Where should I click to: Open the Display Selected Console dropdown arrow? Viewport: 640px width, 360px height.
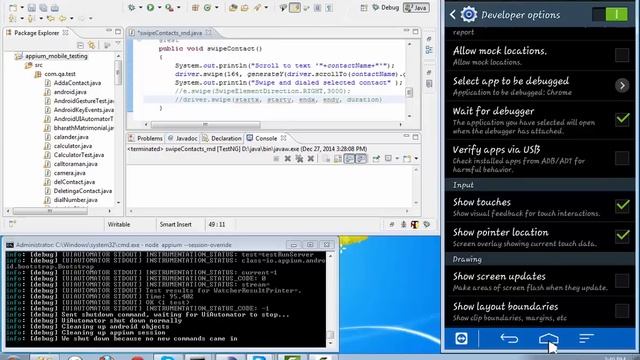[x=397, y=158]
